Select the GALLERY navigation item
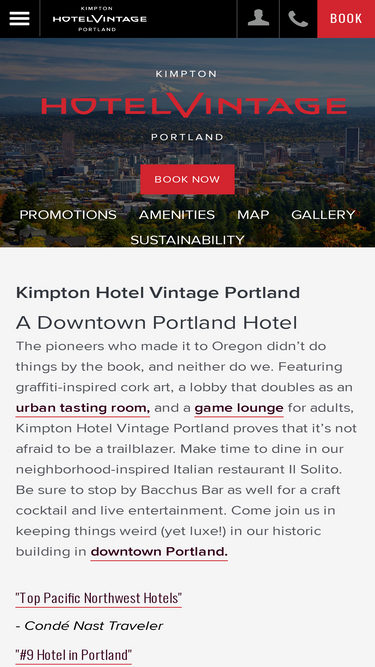 (x=323, y=215)
